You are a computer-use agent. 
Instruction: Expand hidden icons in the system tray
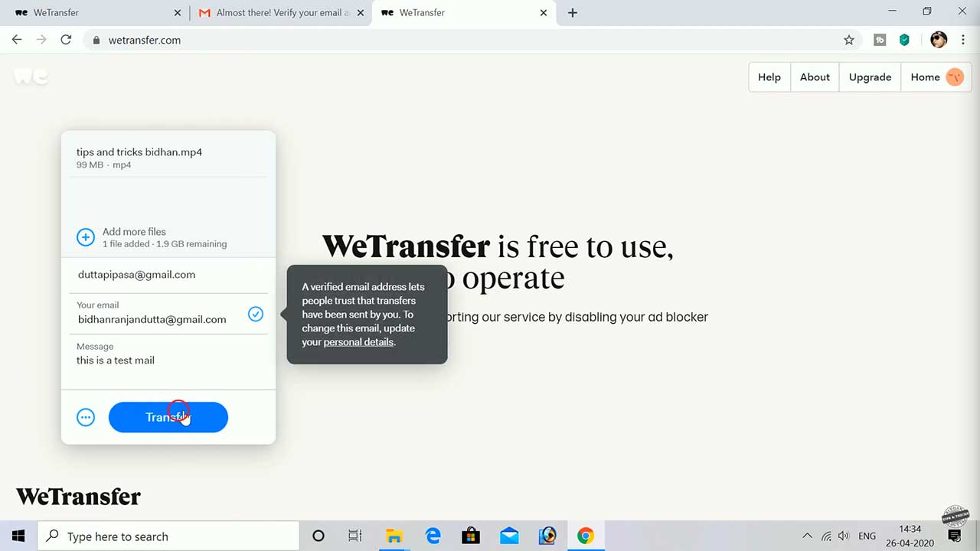coord(807,536)
